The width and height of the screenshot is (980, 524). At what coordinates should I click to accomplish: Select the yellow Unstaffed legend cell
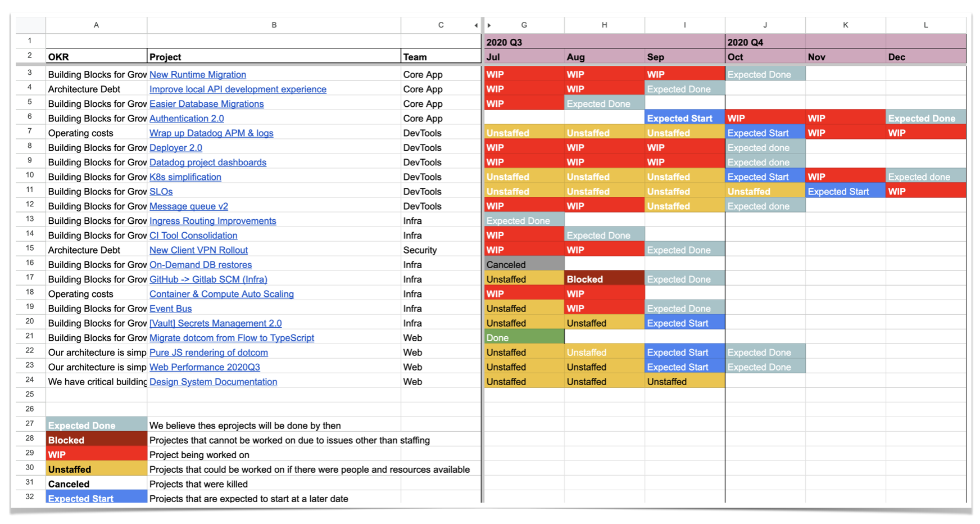pyautogui.click(x=96, y=469)
